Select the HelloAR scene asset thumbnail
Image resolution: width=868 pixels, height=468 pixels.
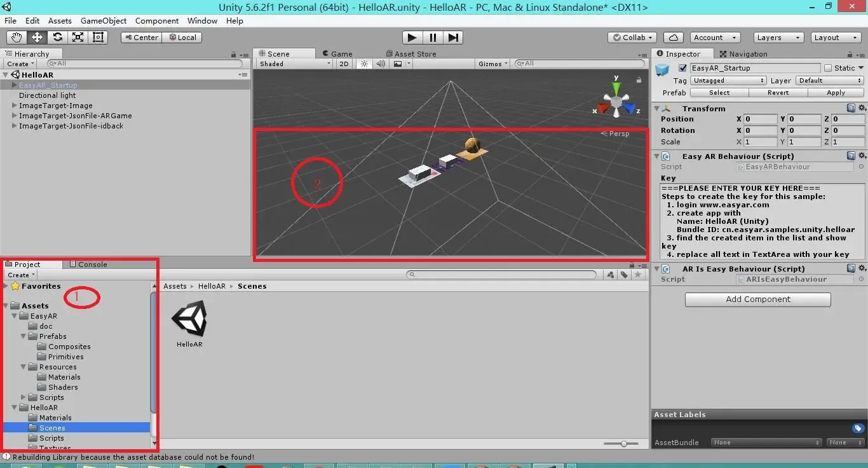189,319
